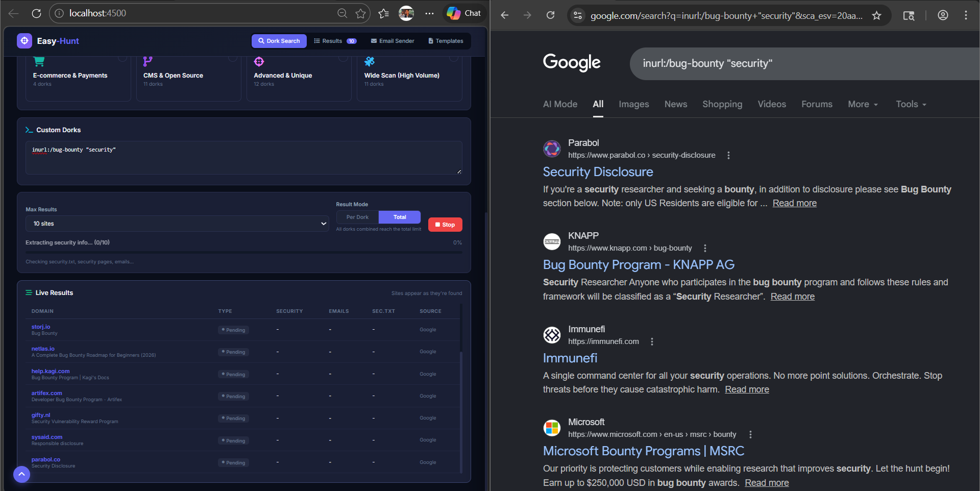Viewport: 980px width, 491px height.
Task: Bookmark the Google search page
Action: pyautogui.click(x=876, y=15)
